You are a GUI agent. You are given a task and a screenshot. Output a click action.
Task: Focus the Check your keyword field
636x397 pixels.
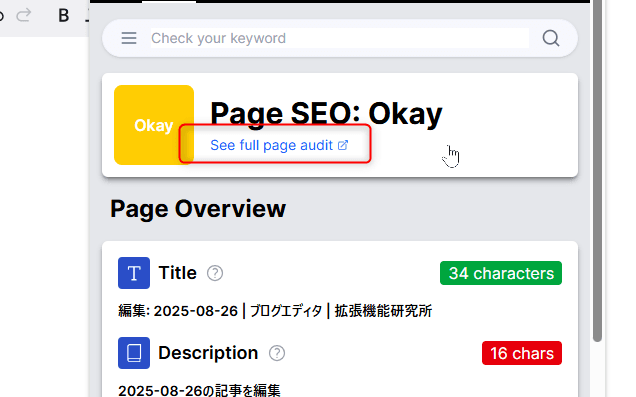click(x=339, y=38)
